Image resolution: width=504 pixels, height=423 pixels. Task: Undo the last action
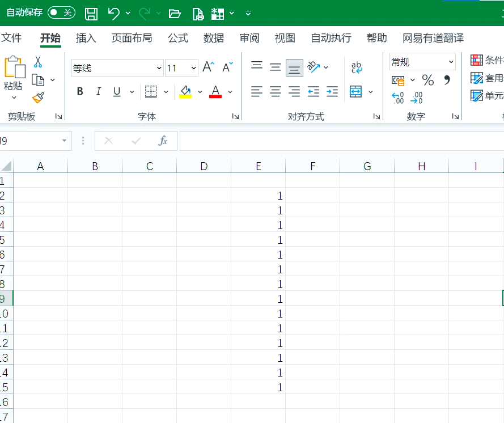coord(114,14)
